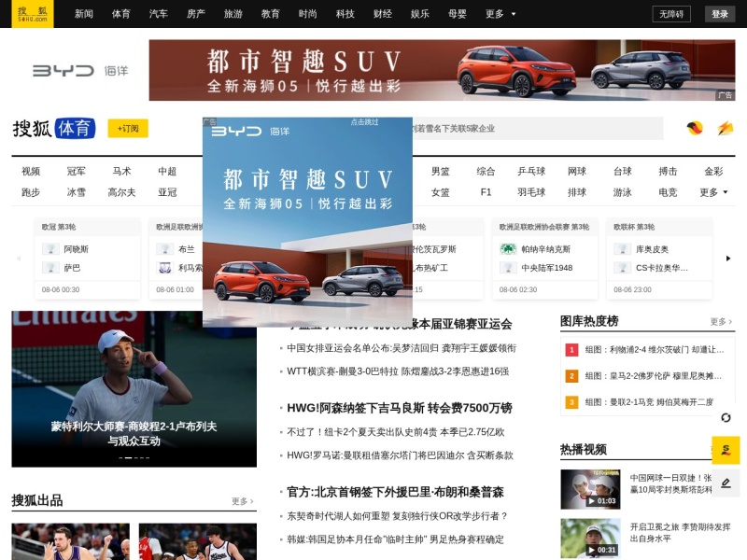Open the 欧联杯 第3轮 match card
This screenshot has width=747, height=560.
pyautogui.click(x=659, y=259)
